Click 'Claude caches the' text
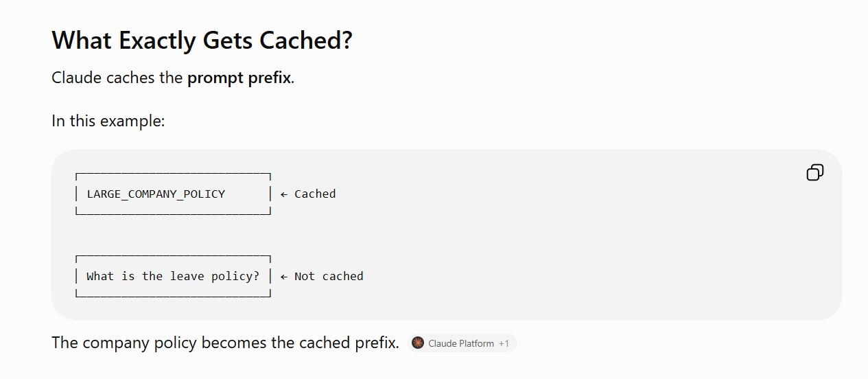The width and height of the screenshot is (868, 379). point(117,78)
